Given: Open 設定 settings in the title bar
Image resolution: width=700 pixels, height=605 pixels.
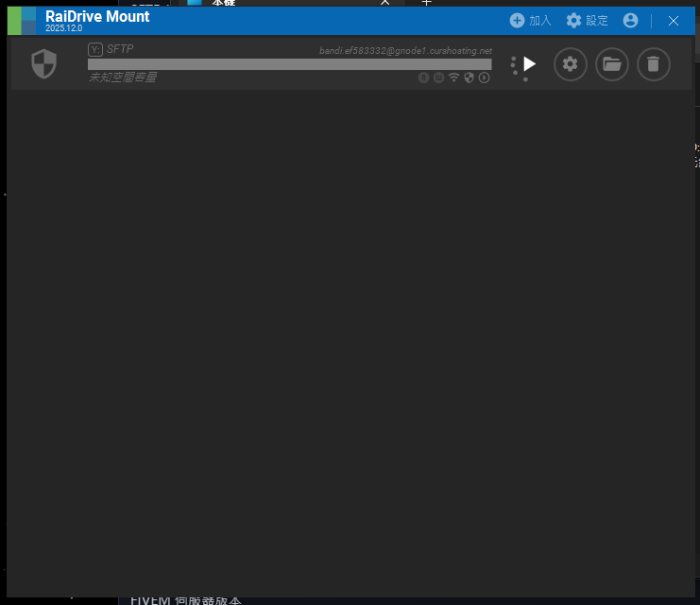Looking at the screenshot, I should point(587,21).
